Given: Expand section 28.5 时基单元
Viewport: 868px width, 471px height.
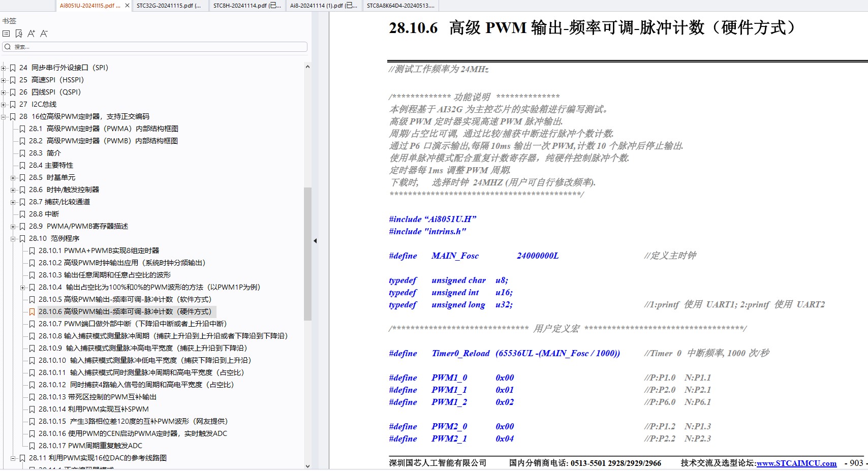Looking at the screenshot, I should coord(13,178).
